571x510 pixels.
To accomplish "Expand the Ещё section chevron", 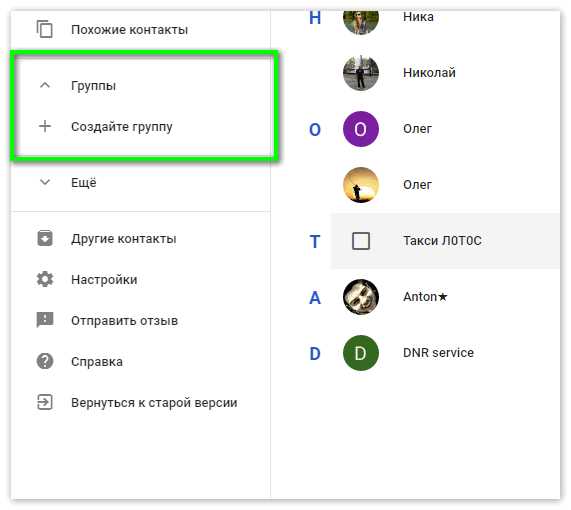I will coord(45,182).
